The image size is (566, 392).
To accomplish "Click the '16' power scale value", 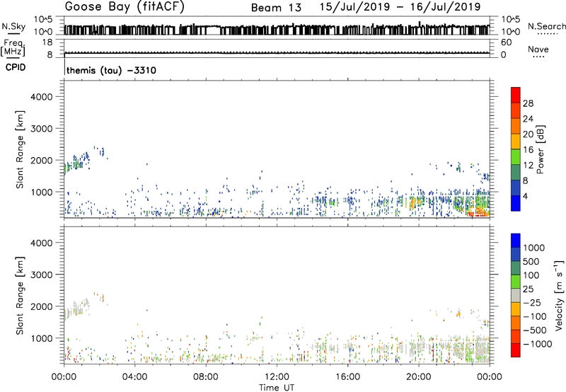I will tap(528, 150).
